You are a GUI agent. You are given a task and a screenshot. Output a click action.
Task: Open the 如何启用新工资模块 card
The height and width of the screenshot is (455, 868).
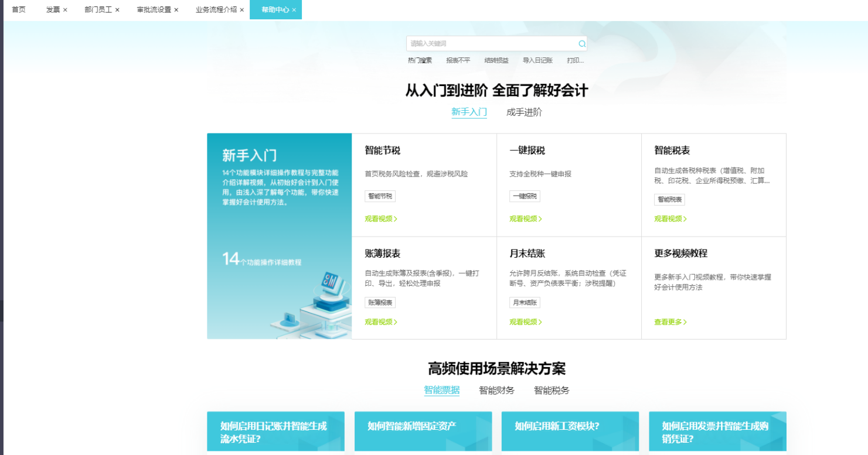pyautogui.click(x=557, y=426)
